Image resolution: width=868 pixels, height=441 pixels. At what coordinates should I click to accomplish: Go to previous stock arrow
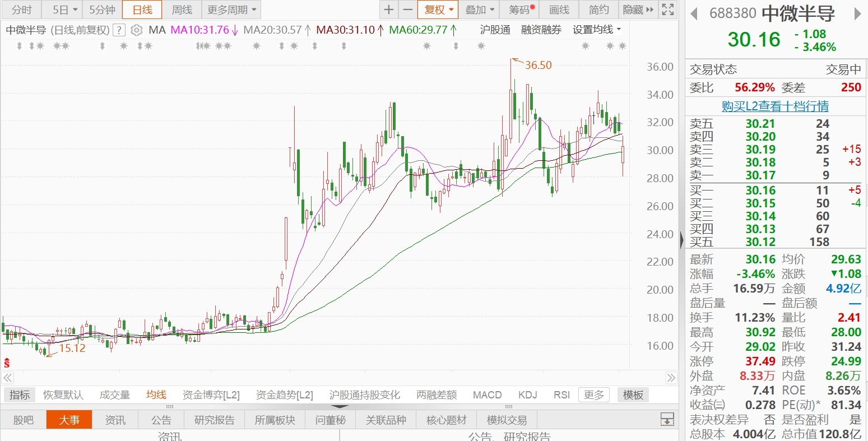point(694,13)
